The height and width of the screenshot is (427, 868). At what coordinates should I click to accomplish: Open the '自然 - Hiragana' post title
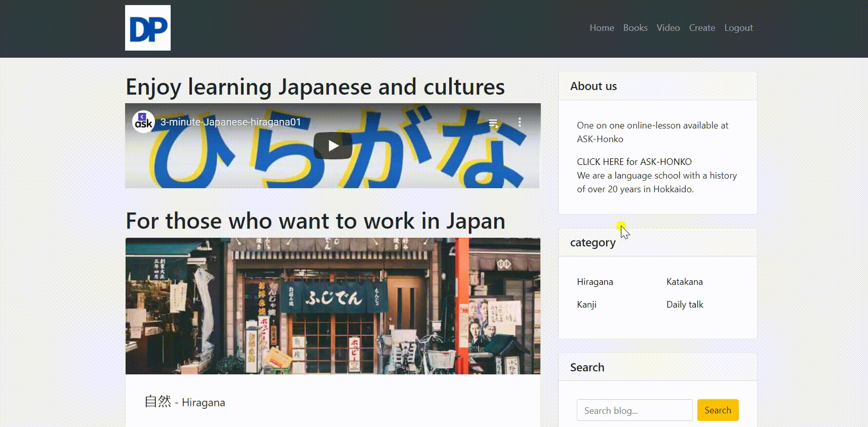point(185,402)
